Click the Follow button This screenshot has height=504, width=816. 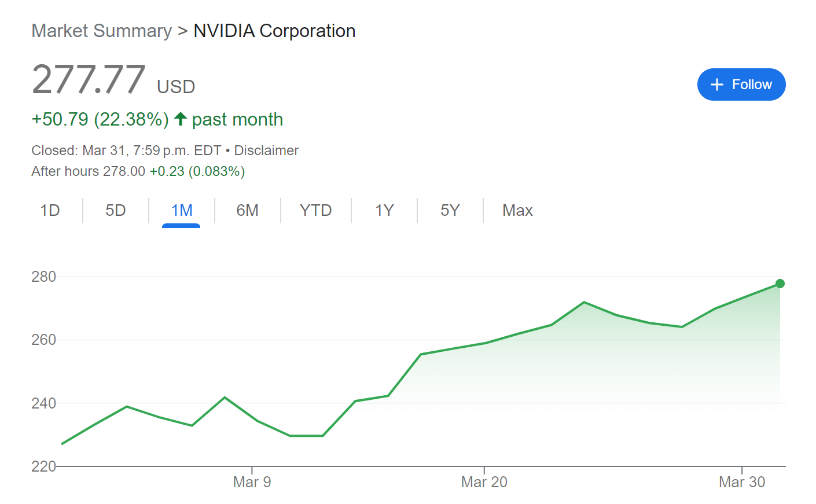click(x=741, y=84)
